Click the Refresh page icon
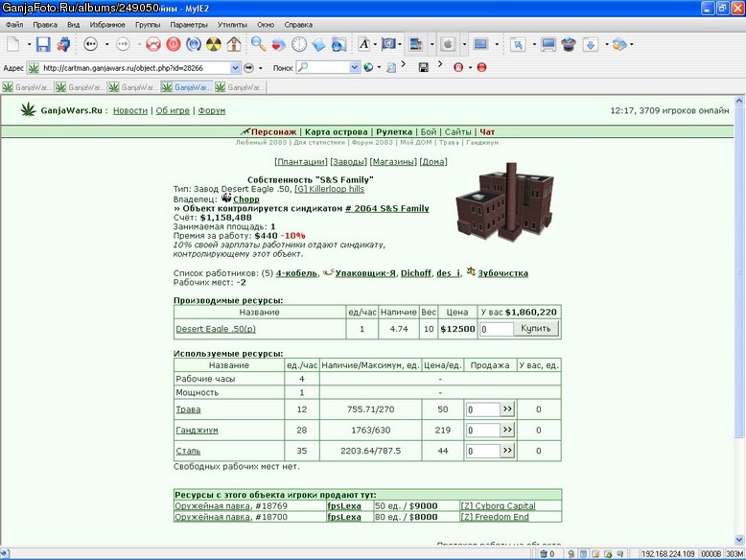The image size is (746, 560). pos(193,44)
